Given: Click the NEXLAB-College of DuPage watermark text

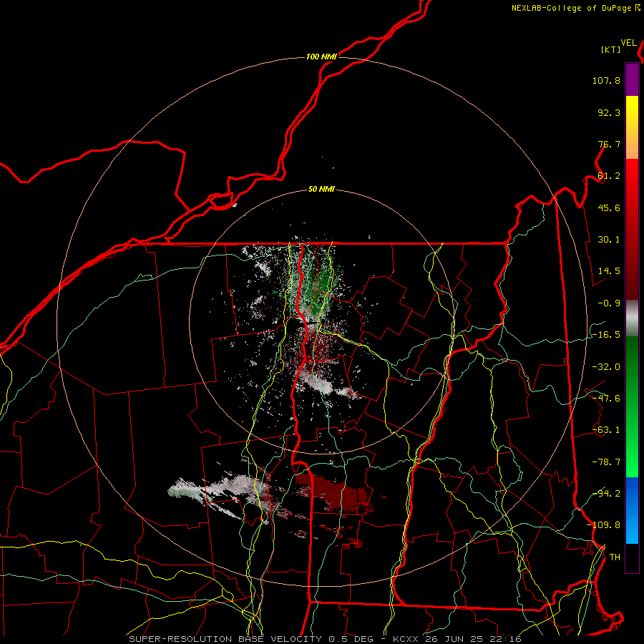Looking at the screenshot, I should tap(575, 8).
